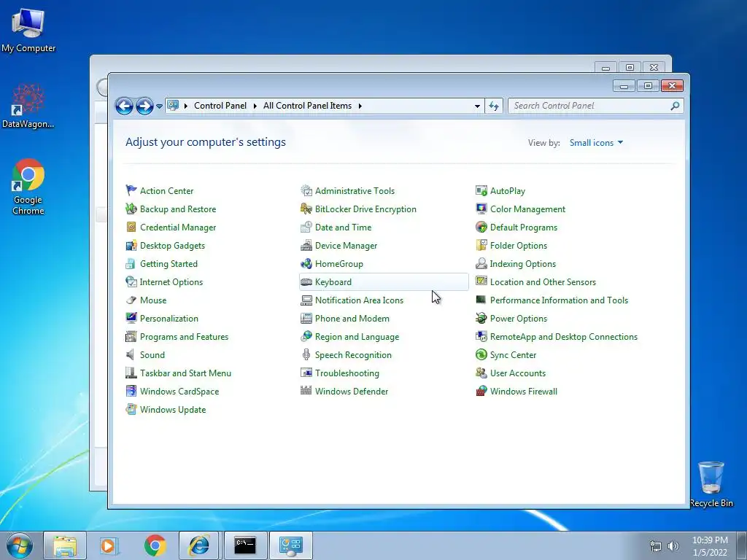Click the Credential Manager safe icon
Viewport: 747px width, 560px height.
(x=131, y=227)
